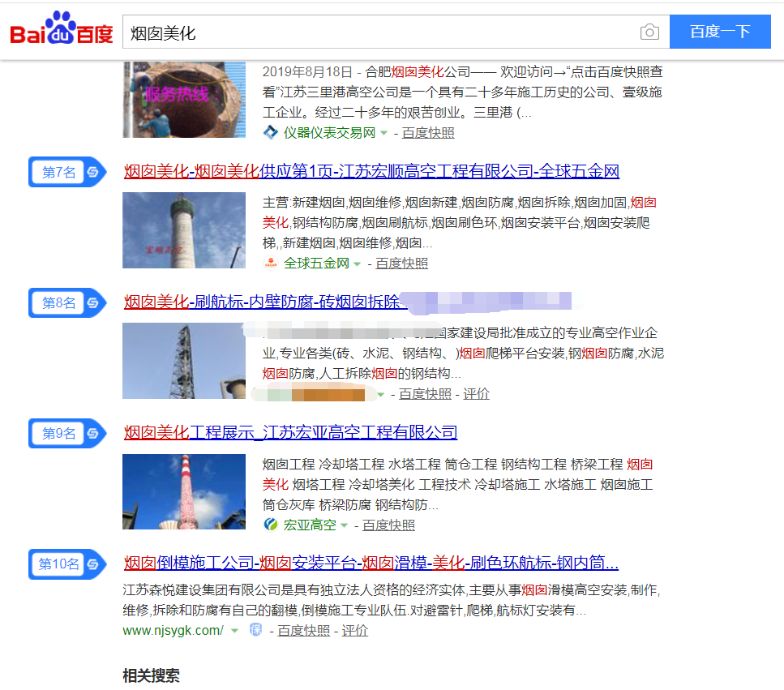Click the 相关搜索 heading

[151, 675]
